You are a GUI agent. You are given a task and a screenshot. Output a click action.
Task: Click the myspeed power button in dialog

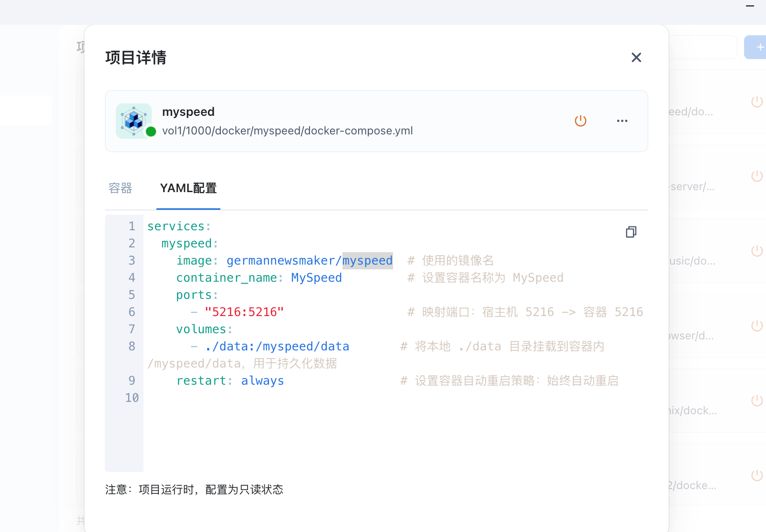[x=580, y=121]
